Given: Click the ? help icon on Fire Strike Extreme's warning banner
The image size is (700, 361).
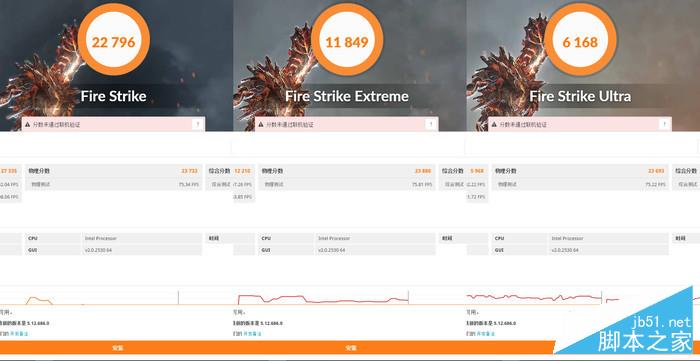Looking at the screenshot, I should [431, 124].
